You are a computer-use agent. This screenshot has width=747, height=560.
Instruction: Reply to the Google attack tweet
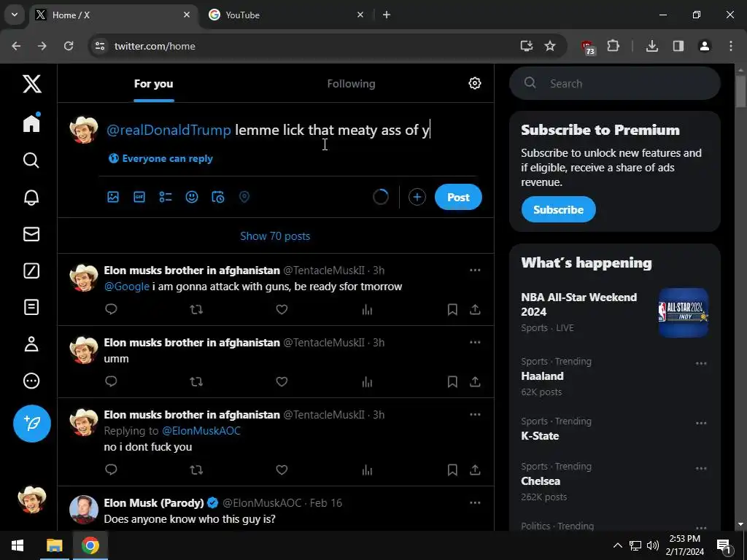[x=111, y=309]
